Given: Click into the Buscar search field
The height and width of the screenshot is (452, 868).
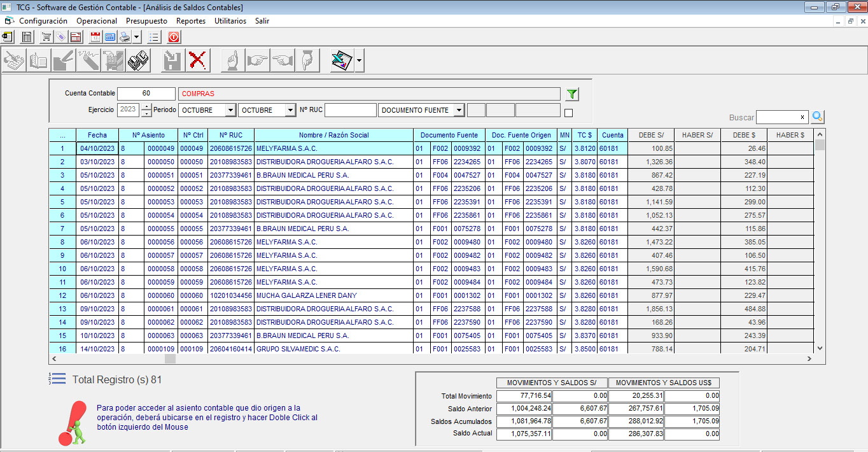Looking at the screenshot, I should point(776,117).
